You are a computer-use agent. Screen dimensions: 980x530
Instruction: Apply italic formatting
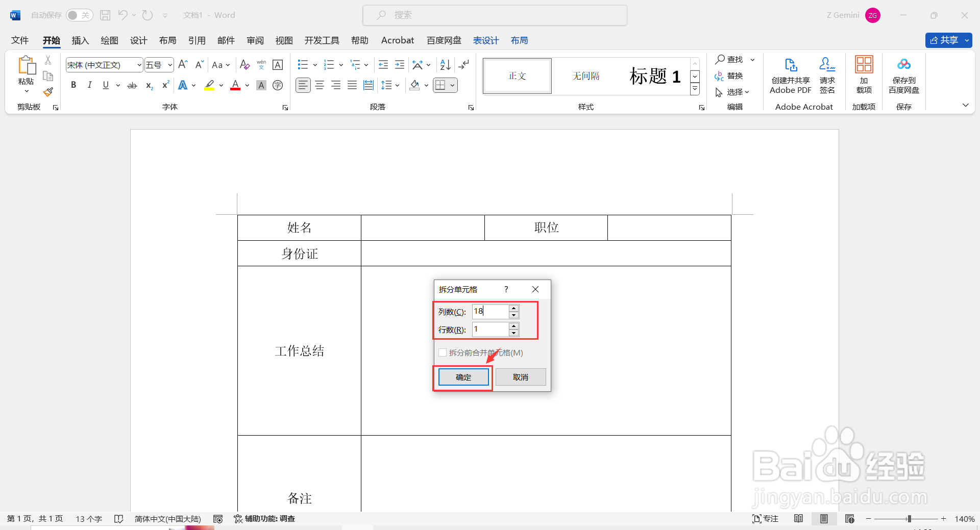(x=89, y=85)
